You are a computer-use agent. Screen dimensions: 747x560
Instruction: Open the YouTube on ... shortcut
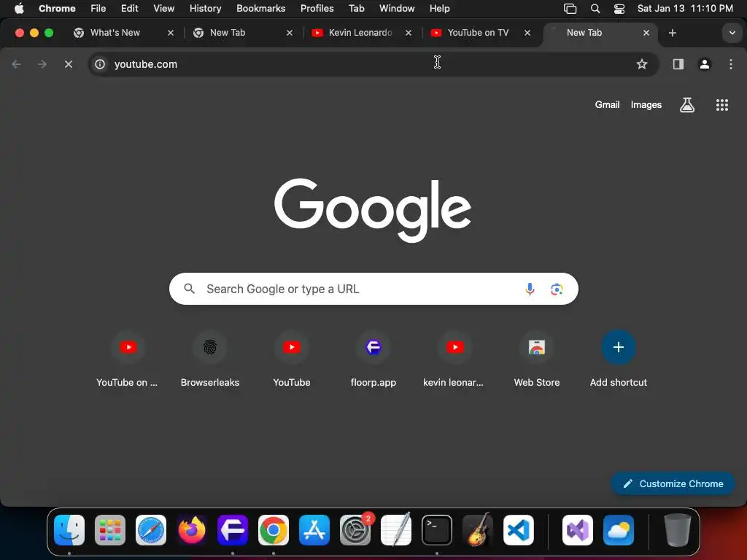point(127,359)
